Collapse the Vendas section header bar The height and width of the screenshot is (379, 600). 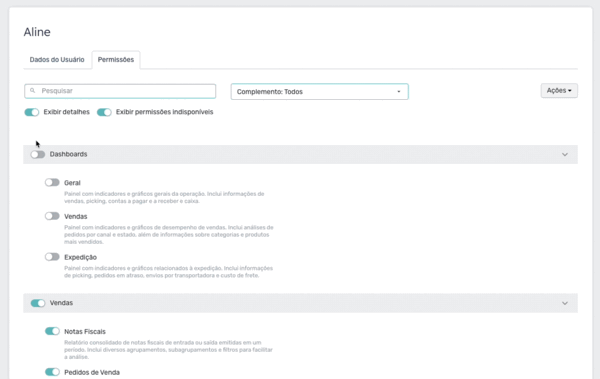[300, 303]
